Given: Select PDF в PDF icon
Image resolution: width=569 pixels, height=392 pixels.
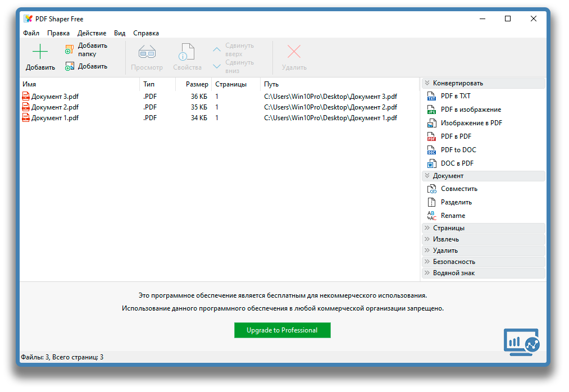Looking at the screenshot, I should pyautogui.click(x=431, y=136).
